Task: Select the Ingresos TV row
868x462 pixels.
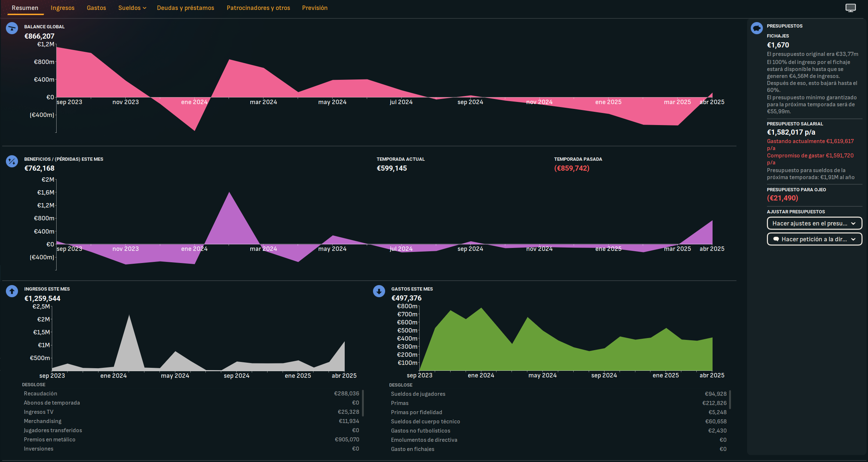Action: tap(191, 412)
